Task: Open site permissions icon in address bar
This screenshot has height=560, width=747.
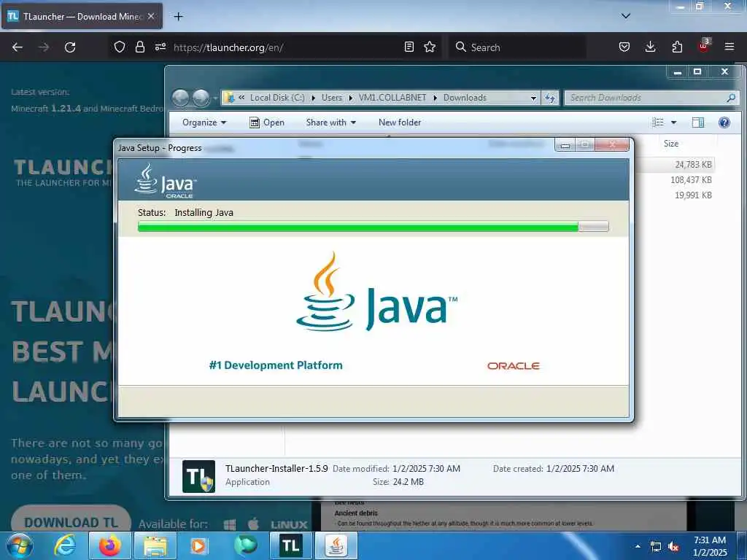Action: click(x=160, y=47)
